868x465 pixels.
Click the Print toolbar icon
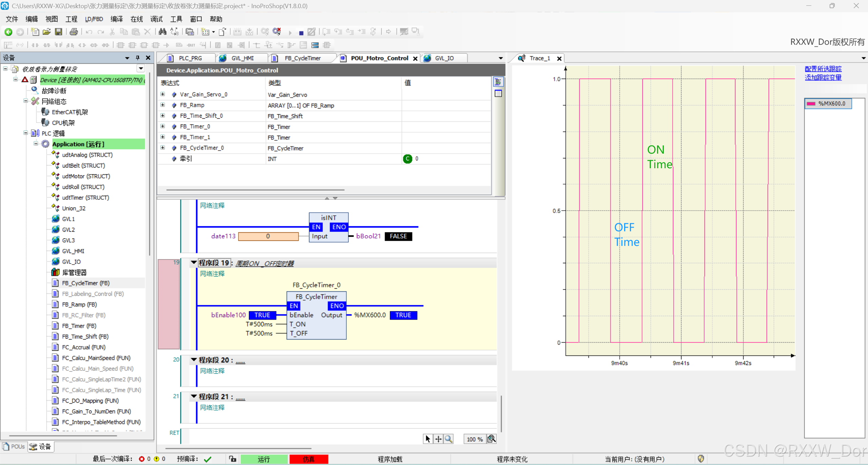click(x=74, y=32)
